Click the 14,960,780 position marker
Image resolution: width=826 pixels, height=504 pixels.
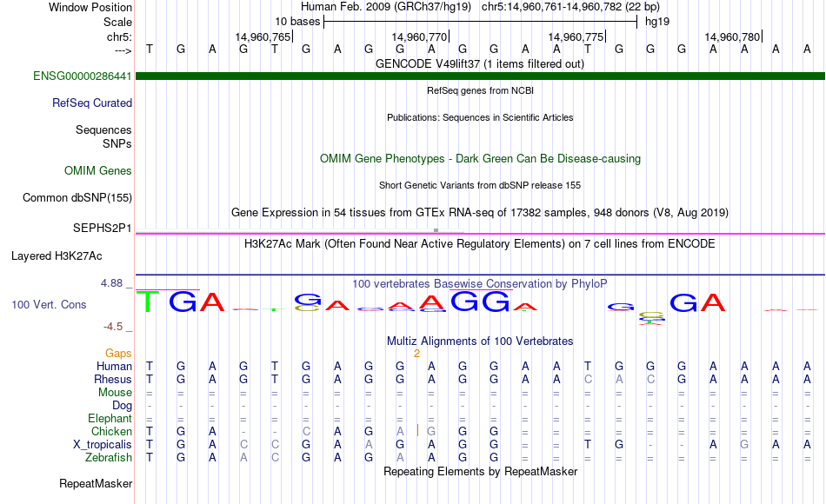733,36
